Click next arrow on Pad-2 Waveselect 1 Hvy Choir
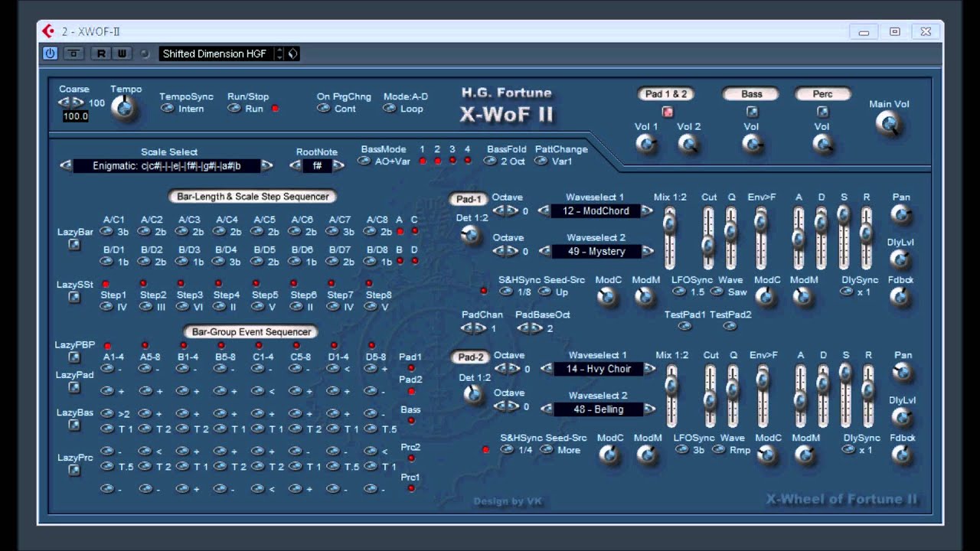Viewport: 980px width, 551px height. (650, 369)
